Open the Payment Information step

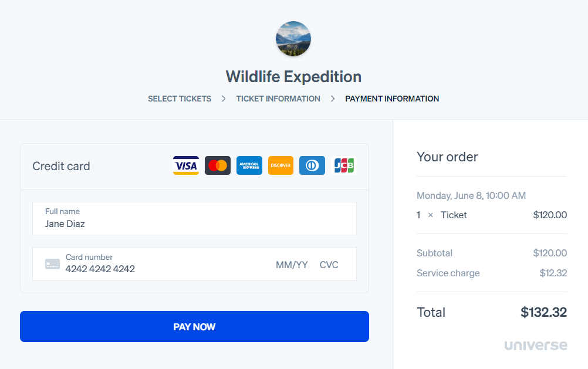tap(392, 99)
